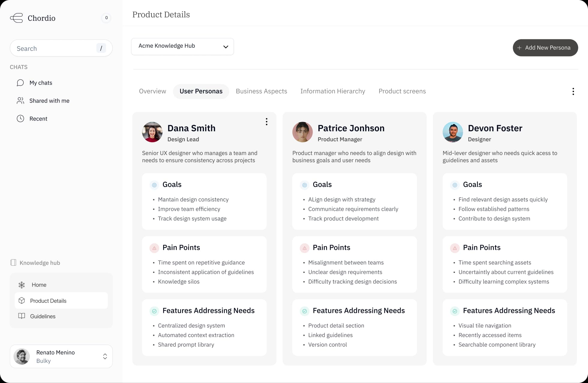Open the Acme Knowledge Hub dropdown
This screenshot has width=588, height=383.
182,46
